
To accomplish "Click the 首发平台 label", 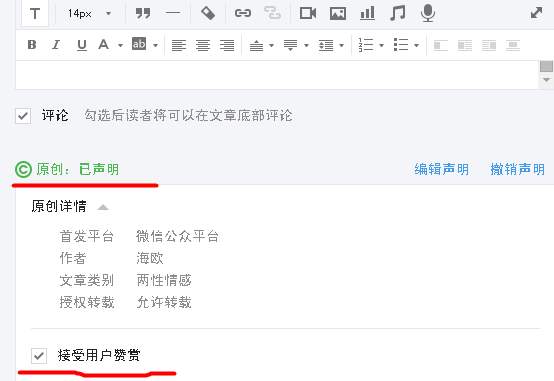I will (87, 236).
